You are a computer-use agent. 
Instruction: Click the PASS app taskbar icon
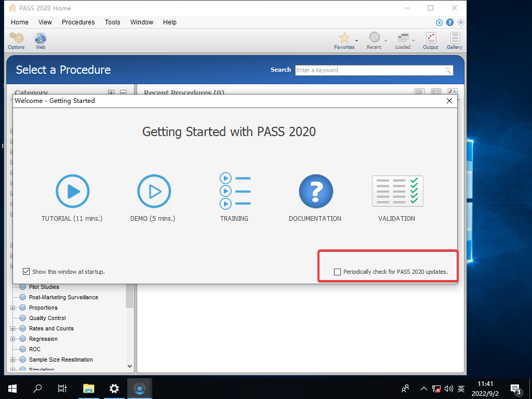(x=139, y=389)
